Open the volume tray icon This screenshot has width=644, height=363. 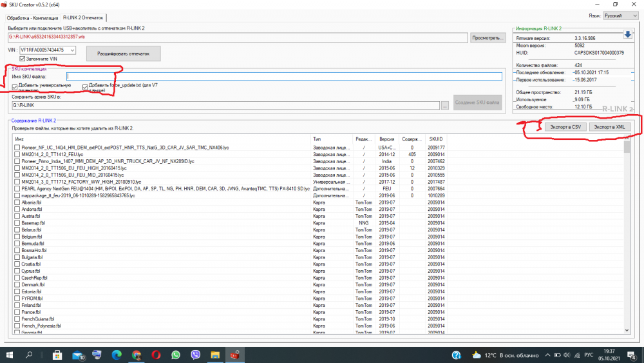click(567, 355)
